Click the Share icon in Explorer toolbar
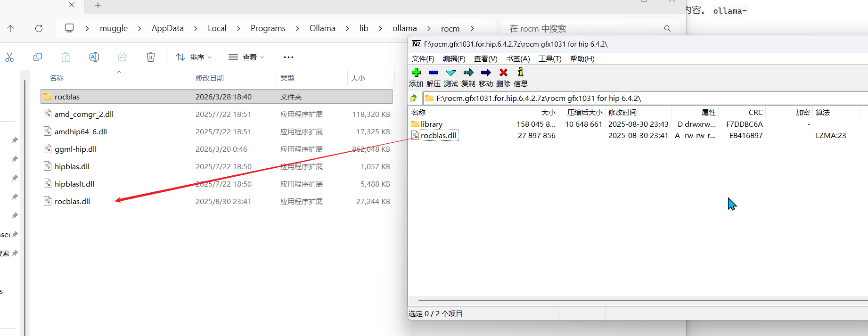This screenshot has width=868, height=336. (x=123, y=57)
